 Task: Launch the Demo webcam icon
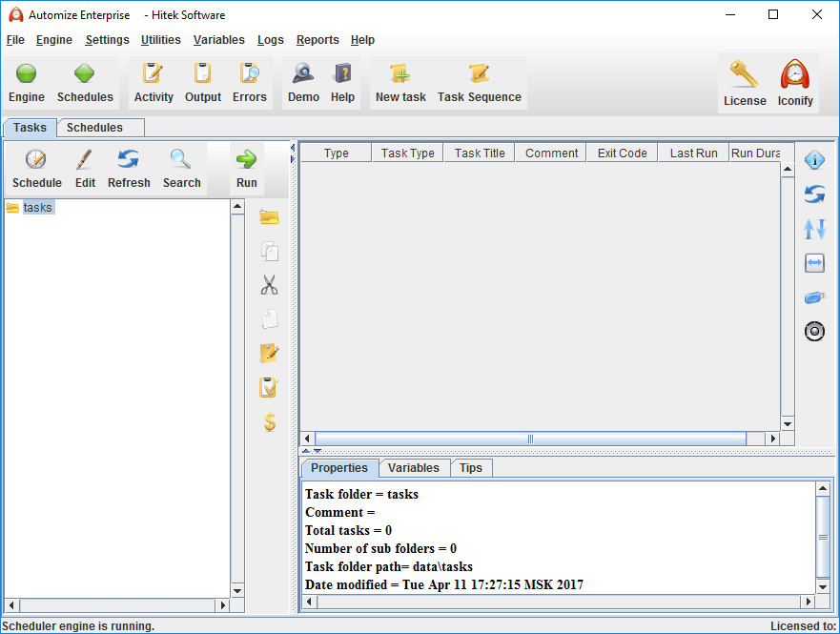coord(303,73)
